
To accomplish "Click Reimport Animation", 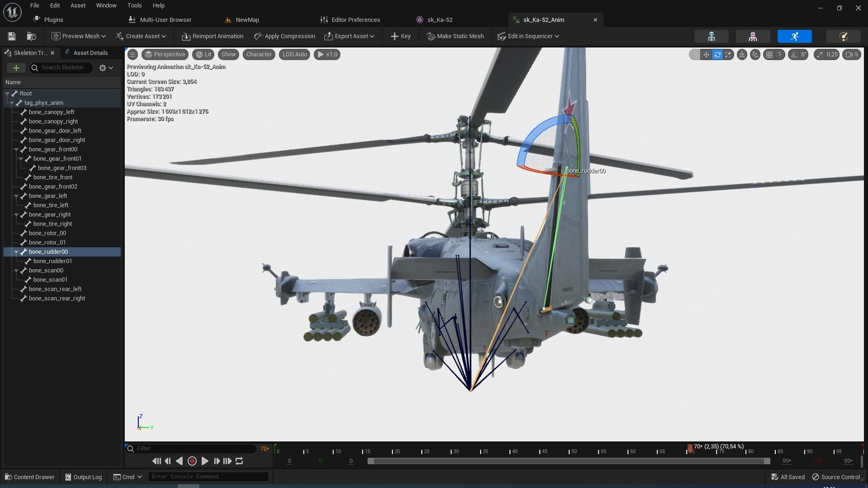I will click(x=212, y=36).
